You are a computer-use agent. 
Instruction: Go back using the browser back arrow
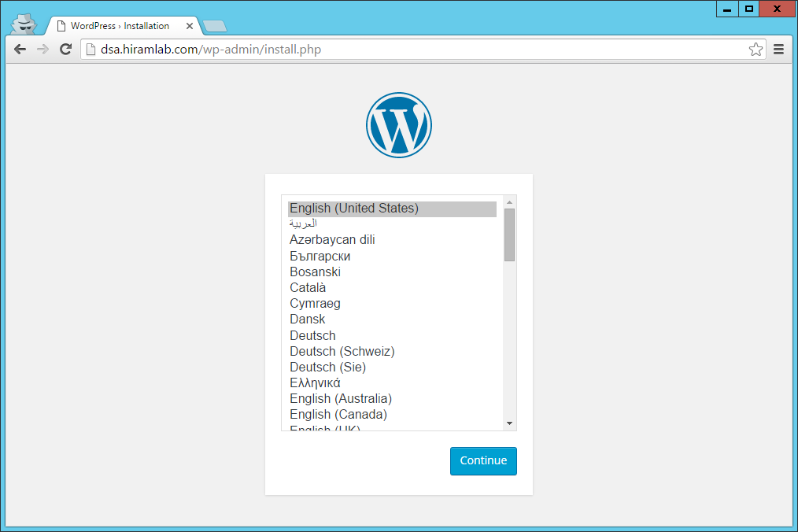(x=20, y=50)
